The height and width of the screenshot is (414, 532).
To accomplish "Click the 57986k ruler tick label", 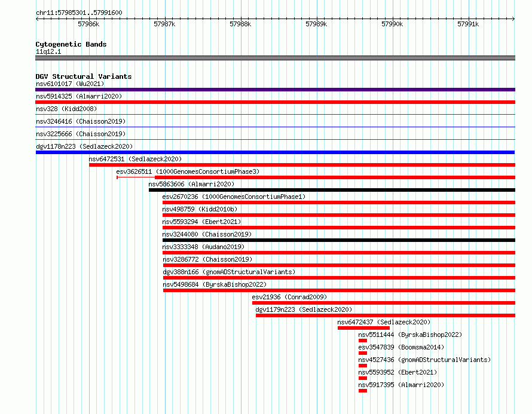I will (x=88, y=24).
